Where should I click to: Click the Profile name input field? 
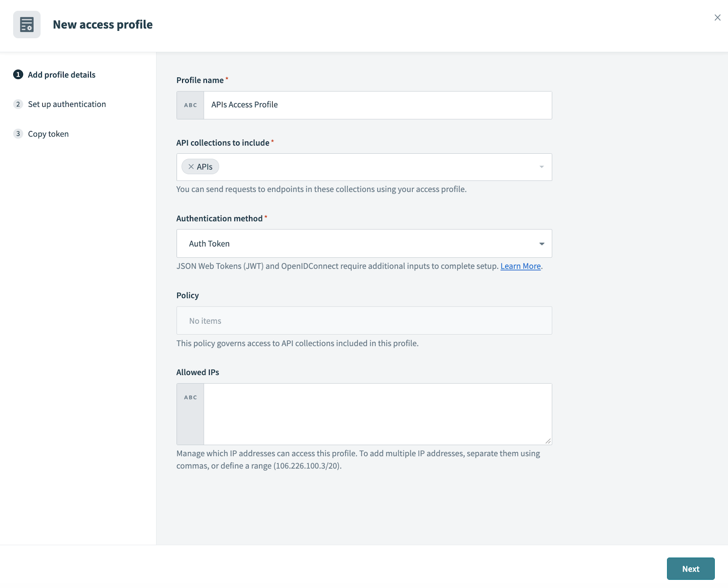click(377, 105)
